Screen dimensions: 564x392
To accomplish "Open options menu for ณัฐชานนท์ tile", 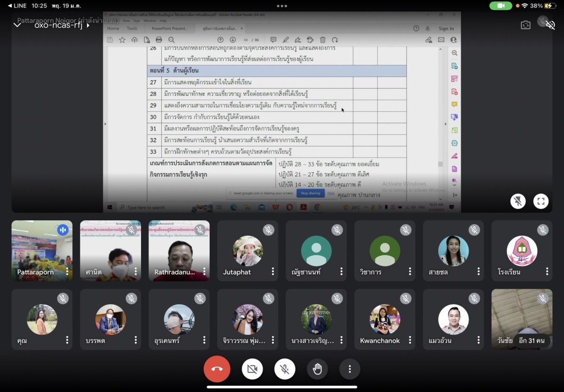I will [x=342, y=272].
